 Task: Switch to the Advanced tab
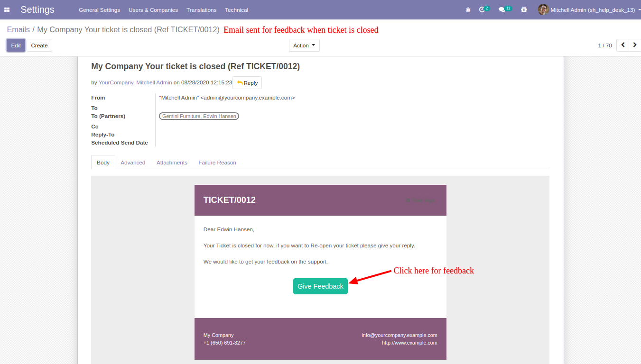(133, 163)
